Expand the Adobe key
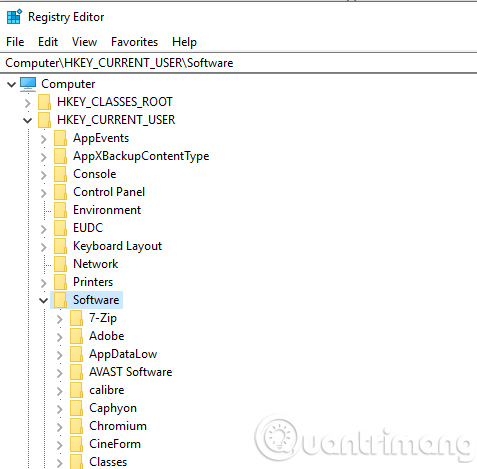 pos(60,337)
